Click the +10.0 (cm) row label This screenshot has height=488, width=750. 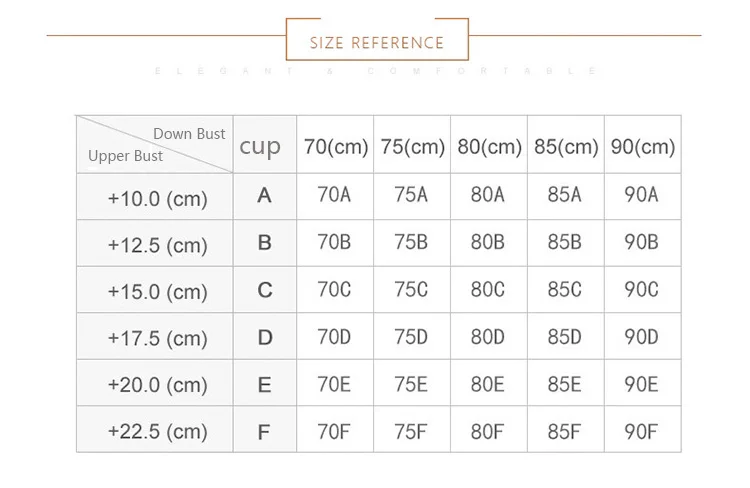[x=157, y=198]
